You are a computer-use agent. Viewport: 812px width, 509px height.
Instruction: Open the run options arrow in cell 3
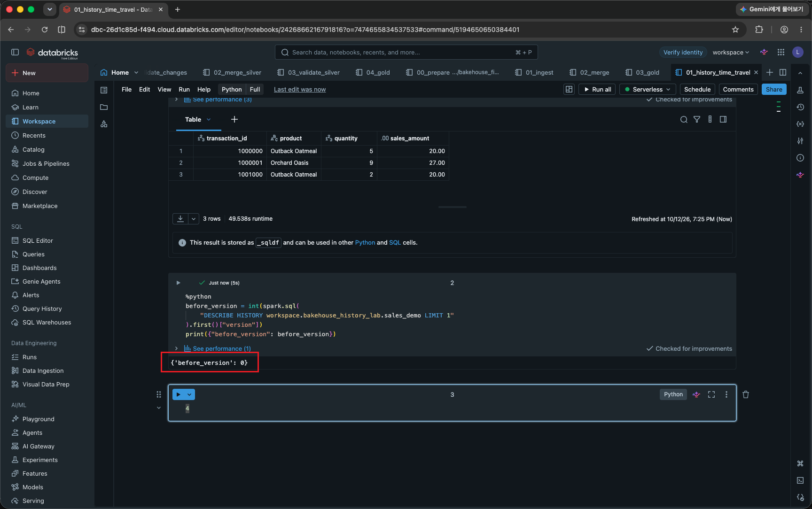(x=189, y=394)
